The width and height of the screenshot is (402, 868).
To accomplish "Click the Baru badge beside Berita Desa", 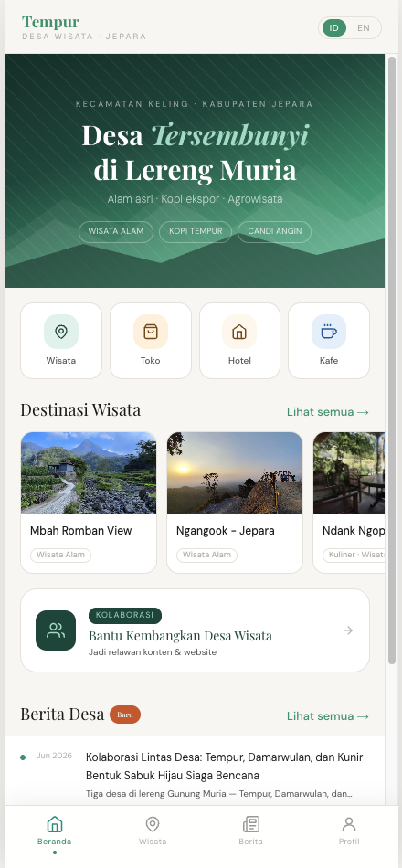I will tap(125, 715).
